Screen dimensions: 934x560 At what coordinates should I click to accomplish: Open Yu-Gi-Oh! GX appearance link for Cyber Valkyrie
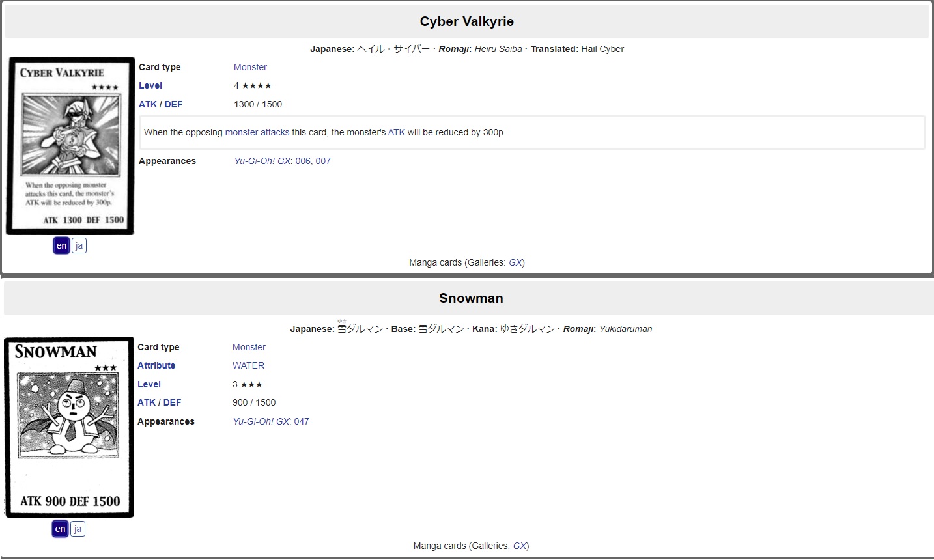coord(262,161)
